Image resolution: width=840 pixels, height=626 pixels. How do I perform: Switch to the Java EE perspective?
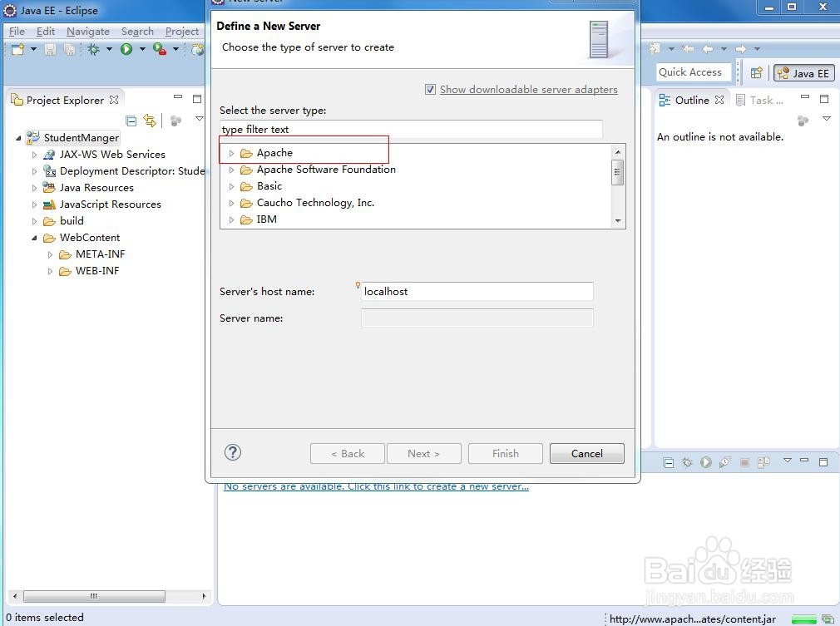pos(803,73)
